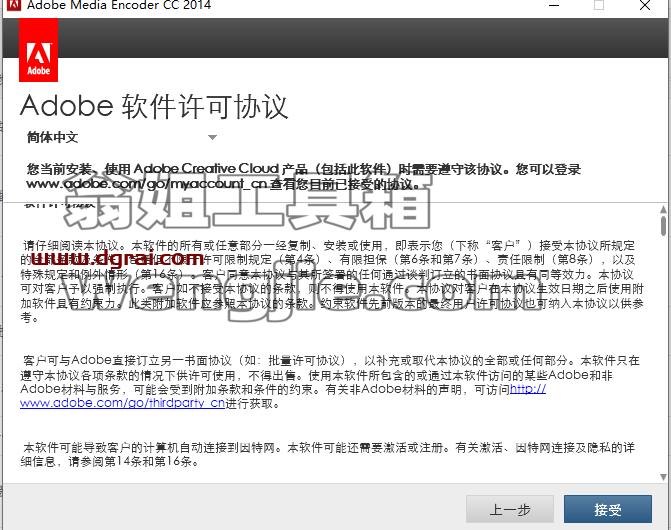Click the paragraph starting "本软件可能导致客户的计算机"
The width and height of the screenshot is (671, 530).
[x=327, y=454]
